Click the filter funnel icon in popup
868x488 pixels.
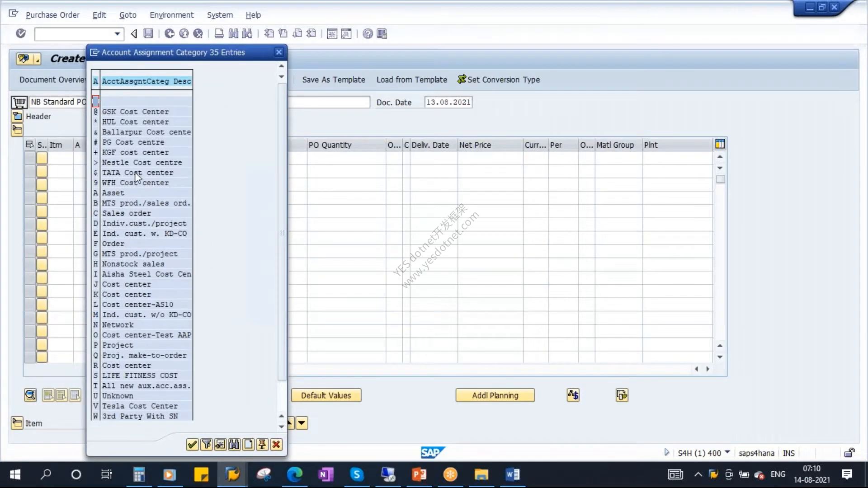pos(206,445)
